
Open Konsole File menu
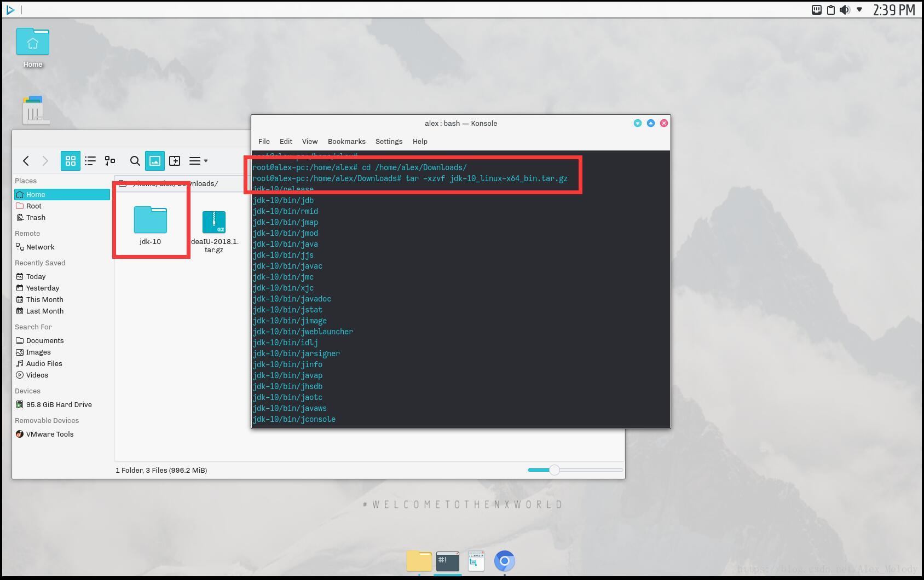tap(264, 141)
